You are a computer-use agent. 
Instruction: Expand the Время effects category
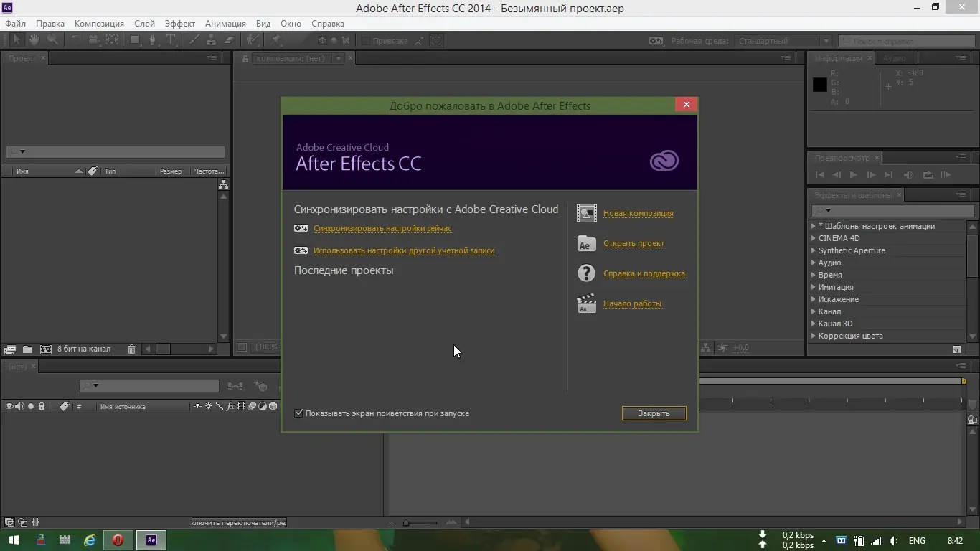tap(813, 275)
